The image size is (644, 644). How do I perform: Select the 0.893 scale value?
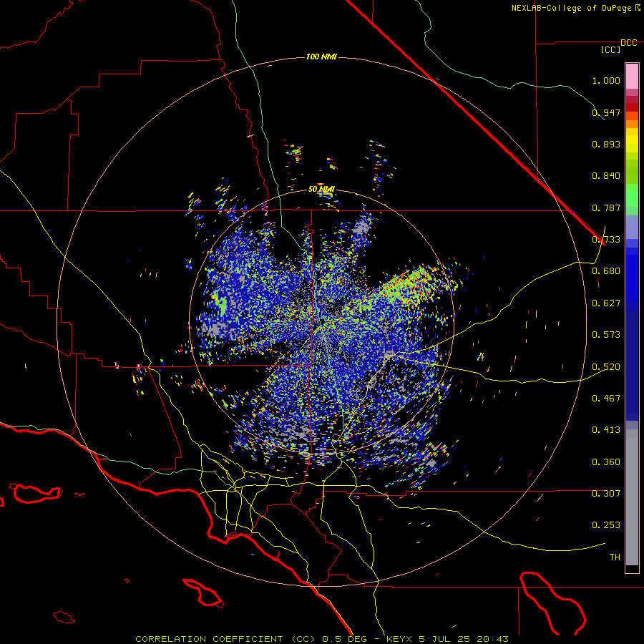(606, 144)
